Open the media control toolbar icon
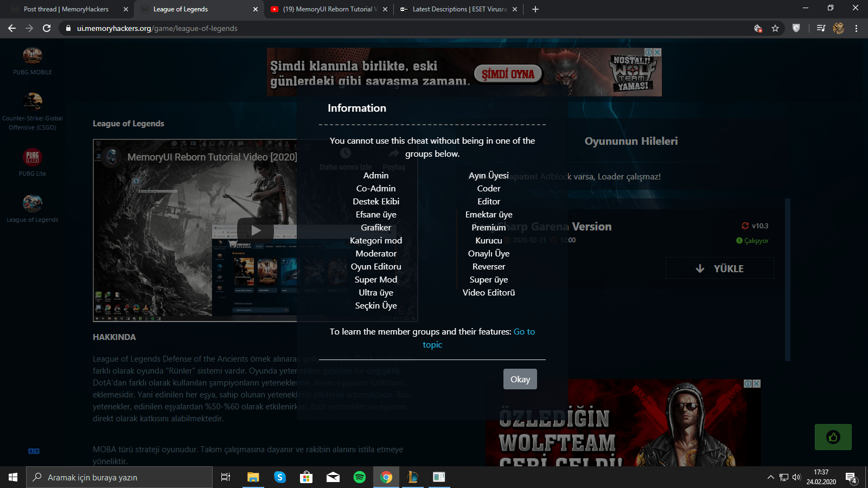The height and width of the screenshot is (488, 868). coord(821,28)
